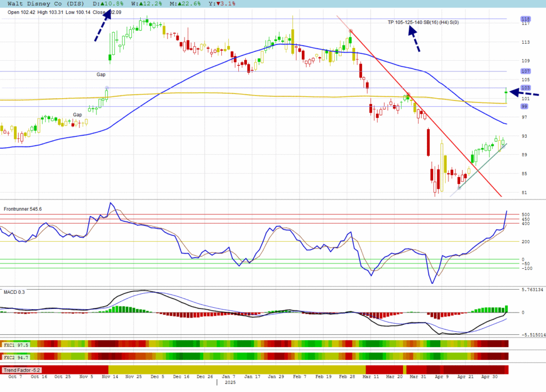
Task: Select the monthly change M: 22.6% value
Action: (x=185, y=4)
